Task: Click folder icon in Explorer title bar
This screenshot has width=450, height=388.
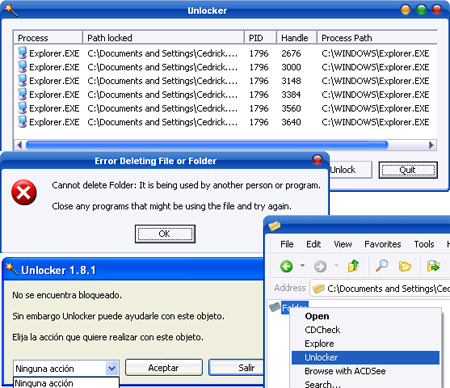Action: pos(275,226)
